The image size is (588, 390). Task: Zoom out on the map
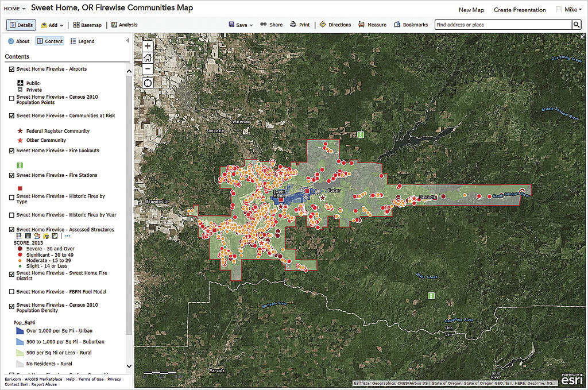tap(148, 68)
